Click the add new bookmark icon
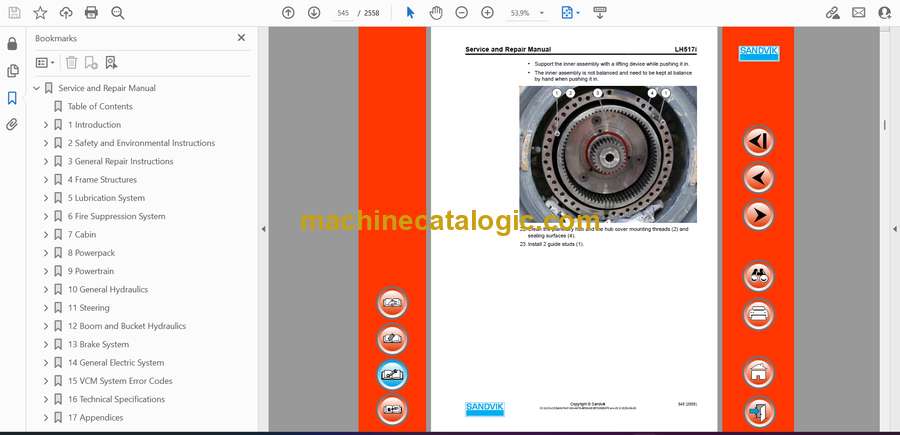The width and height of the screenshot is (900, 435). pyautogui.click(x=91, y=63)
